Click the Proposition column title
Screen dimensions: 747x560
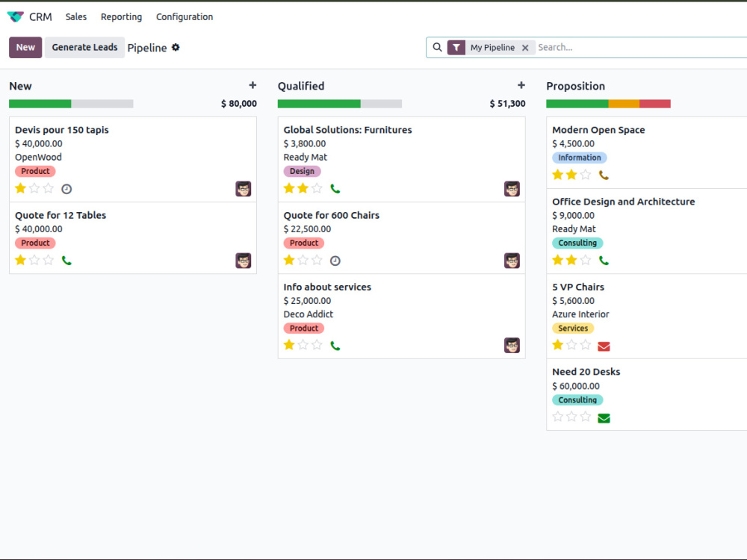click(575, 86)
